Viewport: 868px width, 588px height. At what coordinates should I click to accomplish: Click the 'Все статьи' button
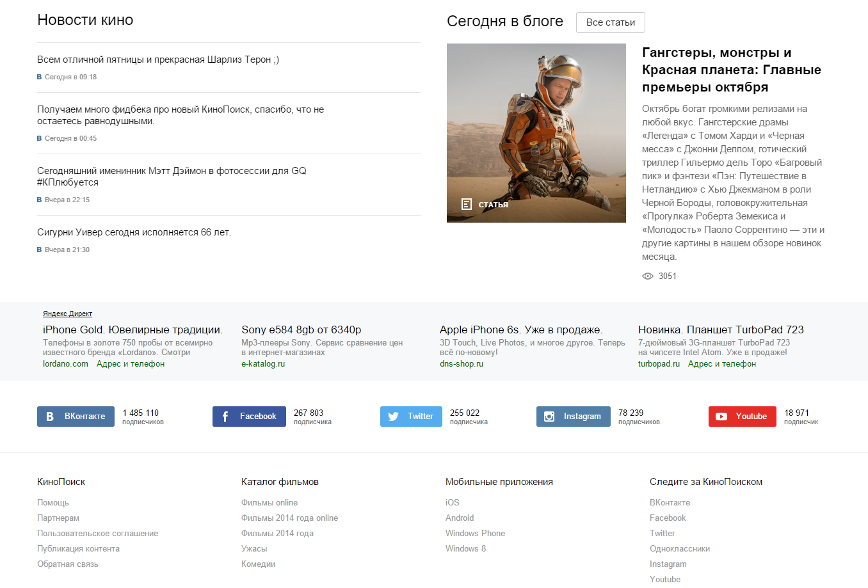point(611,22)
